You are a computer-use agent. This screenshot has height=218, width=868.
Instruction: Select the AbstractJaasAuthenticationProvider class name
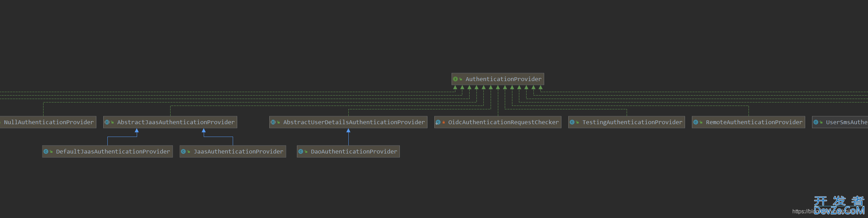[176, 122]
